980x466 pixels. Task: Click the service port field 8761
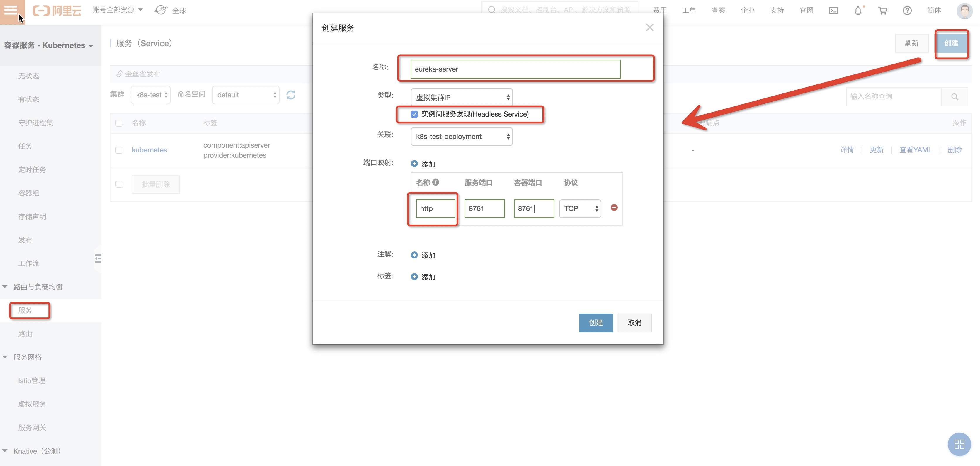click(x=484, y=208)
